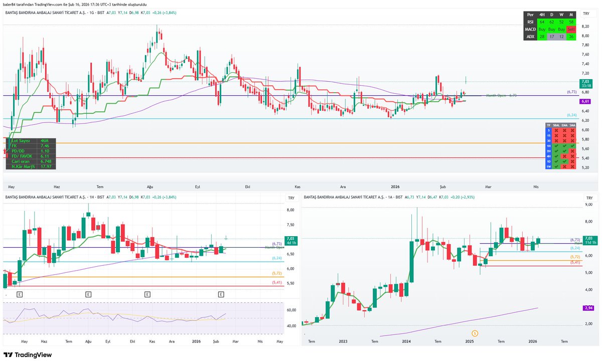Click the FK 7.46 row
The height and width of the screenshot is (364, 602).
(x=31, y=146)
